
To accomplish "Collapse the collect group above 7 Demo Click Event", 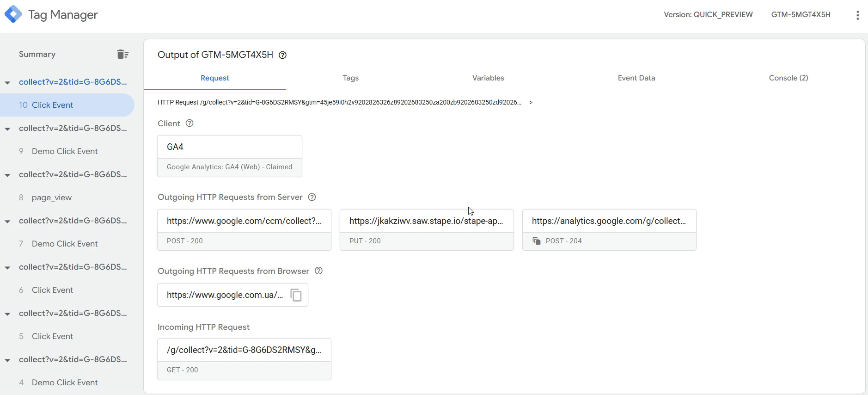I will (x=7, y=222).
